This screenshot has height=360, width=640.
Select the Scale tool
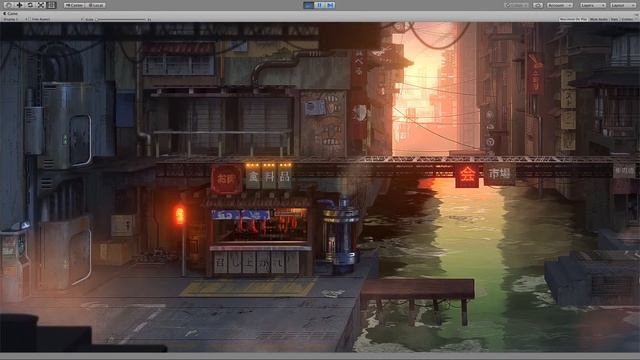point(41,5)
